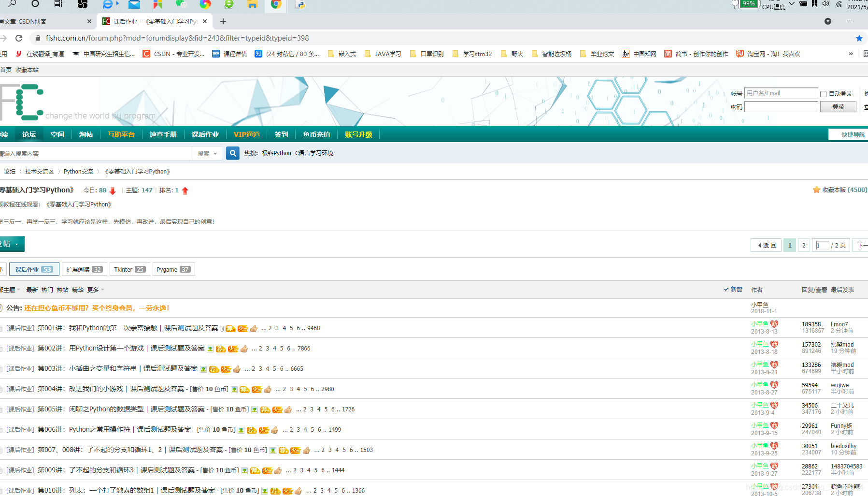Click 荐 recommended icon on 第001讲 row
The width and height of the screenshot is (868, 496).
pyautogui.click(x=230, y=329)
